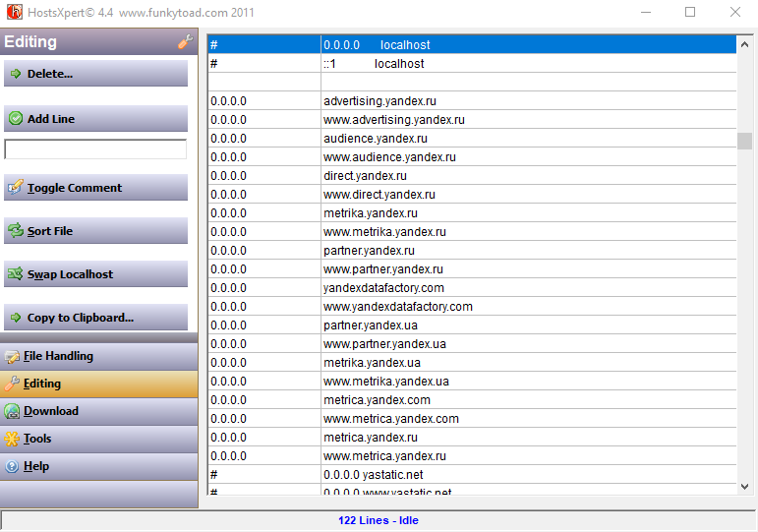This screenshot has width=758, height=532.
Task: Select the audience.yandex.ru entry
Action: [x=472, y=139]
